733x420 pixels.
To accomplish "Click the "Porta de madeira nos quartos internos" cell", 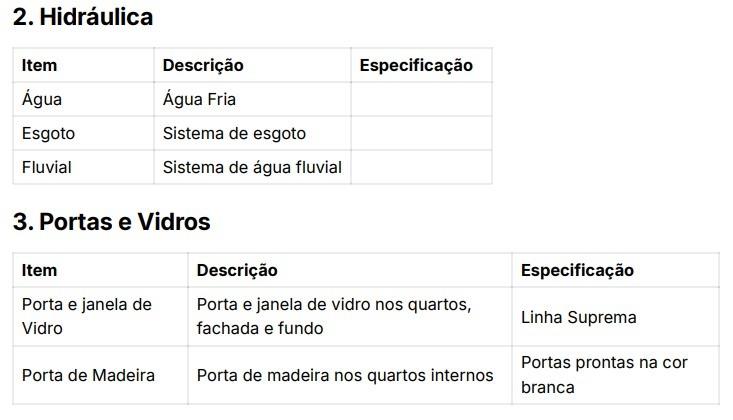I will 344,375.
